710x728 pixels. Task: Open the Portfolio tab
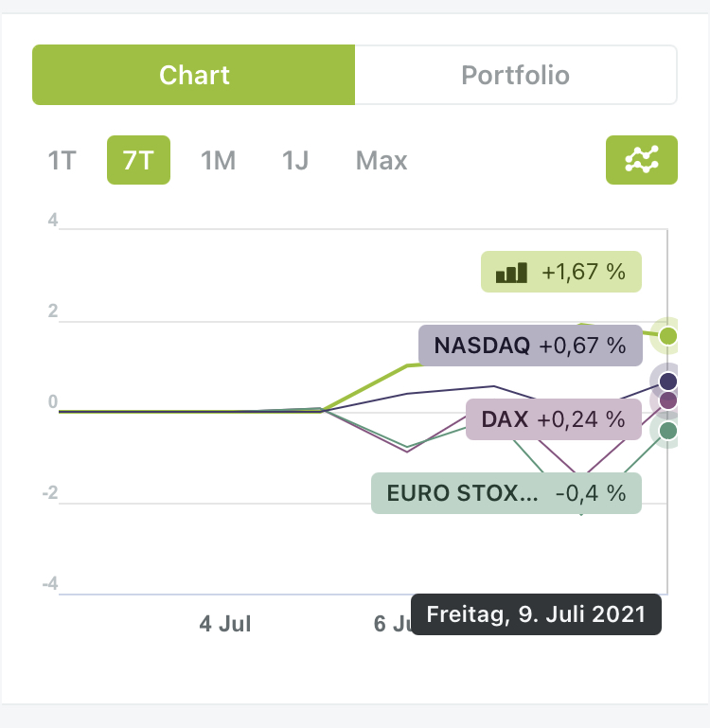515,75
